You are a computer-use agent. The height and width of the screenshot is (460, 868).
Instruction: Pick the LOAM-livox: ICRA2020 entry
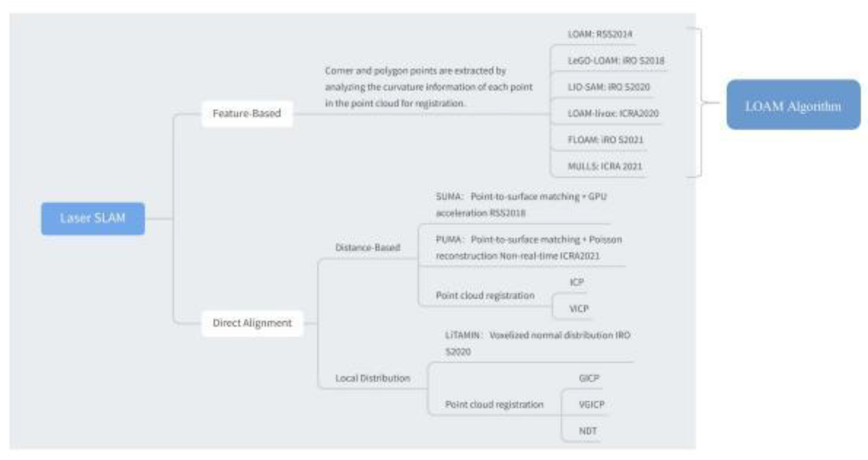613,113
